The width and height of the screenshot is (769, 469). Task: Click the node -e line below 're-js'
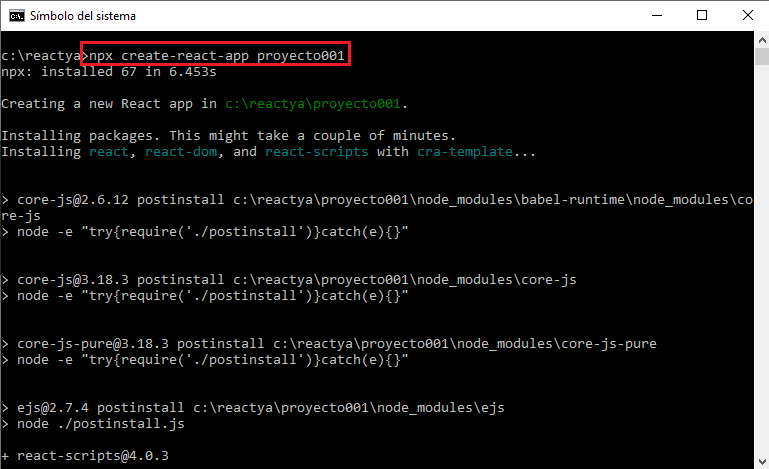(205, 232)
